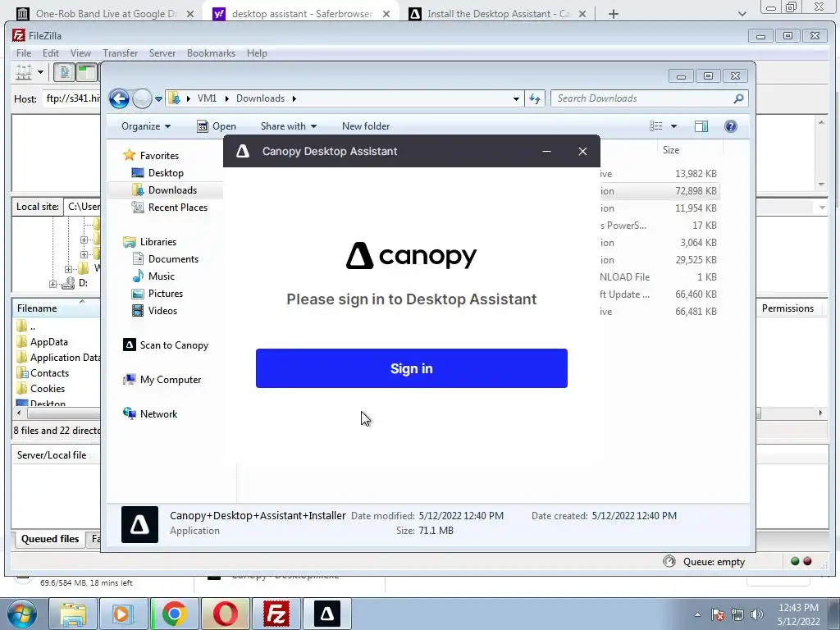This screenshot has height=630, width=840.
Task: Click Downloads in the address breadcrumb
Action: click(260, 98)
